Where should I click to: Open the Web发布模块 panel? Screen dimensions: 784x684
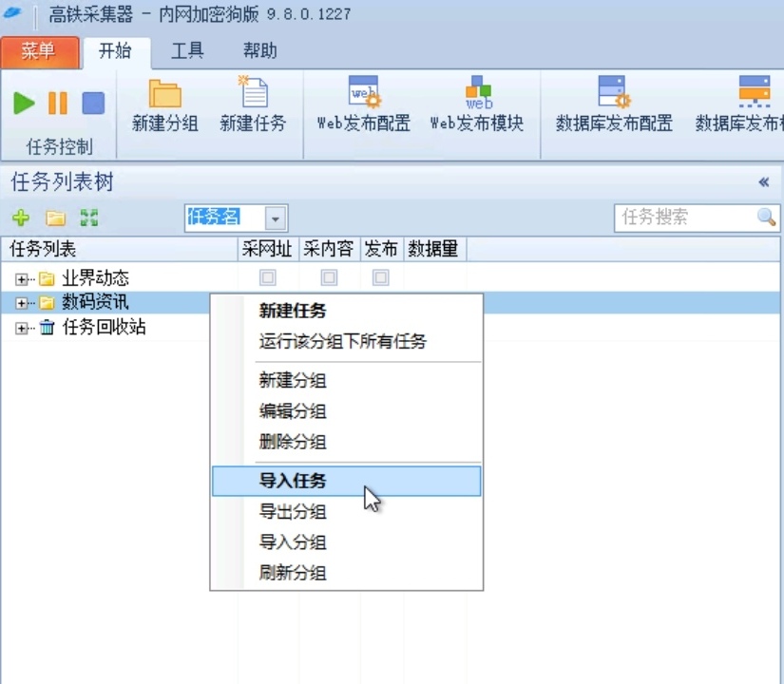click(x=477, y=109)
